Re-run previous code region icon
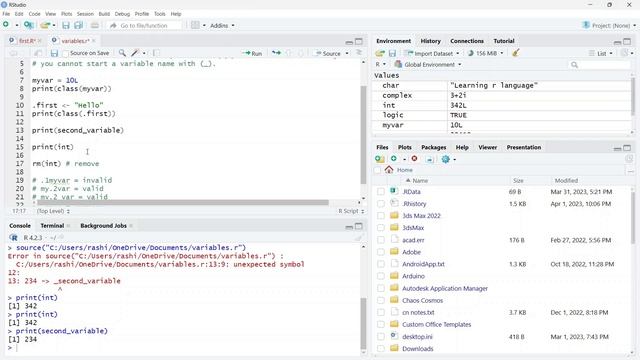The width and height of the screenshot is (640, 360). pos(276,53)
